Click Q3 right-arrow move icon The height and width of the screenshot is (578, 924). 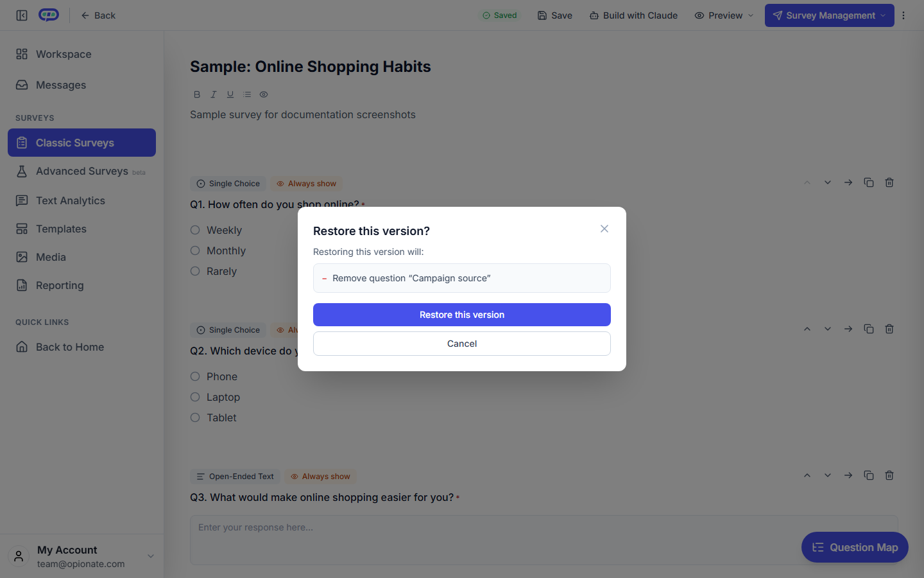click(x=848, y=475)
